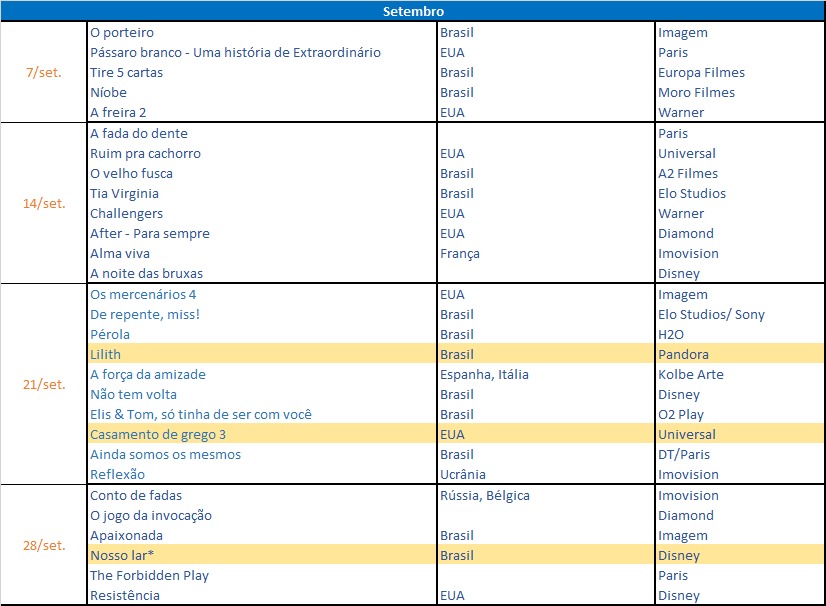826x606 pixels.
Task: Select the Reflexão film title
Action: click(117, 475)
